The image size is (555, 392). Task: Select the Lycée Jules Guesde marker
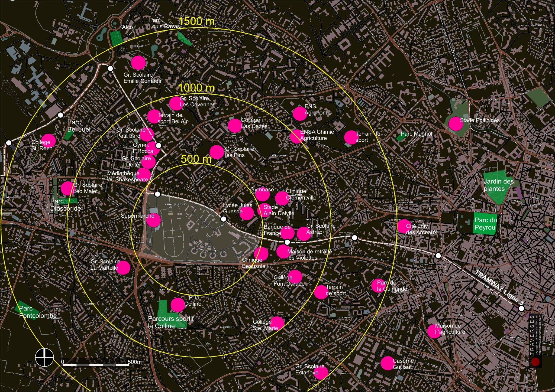pos(247,213)
